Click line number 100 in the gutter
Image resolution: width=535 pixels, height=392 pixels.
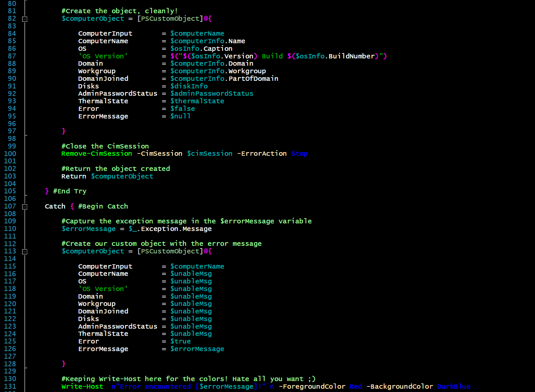[x=10, y=153]
